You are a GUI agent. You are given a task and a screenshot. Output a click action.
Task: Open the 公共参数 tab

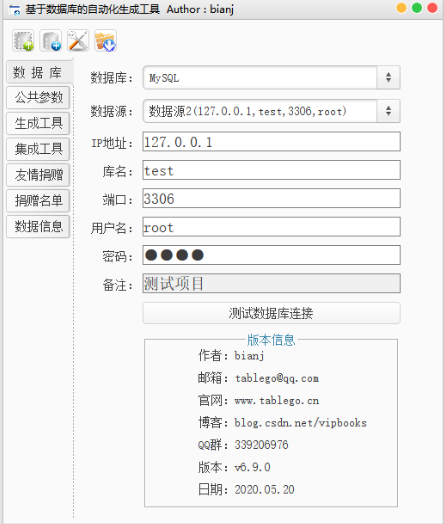pos(38,98)
